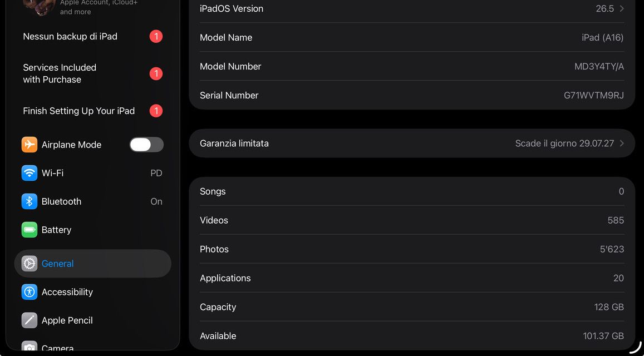Open Wi-Fi settings via its blue icon
The image size is (644, 356).
(x=29, y=173)
